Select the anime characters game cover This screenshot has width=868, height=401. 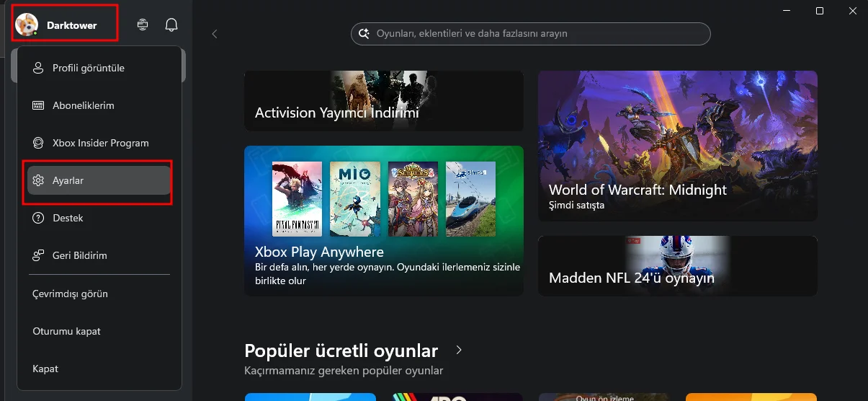click(x=413, y=199)
